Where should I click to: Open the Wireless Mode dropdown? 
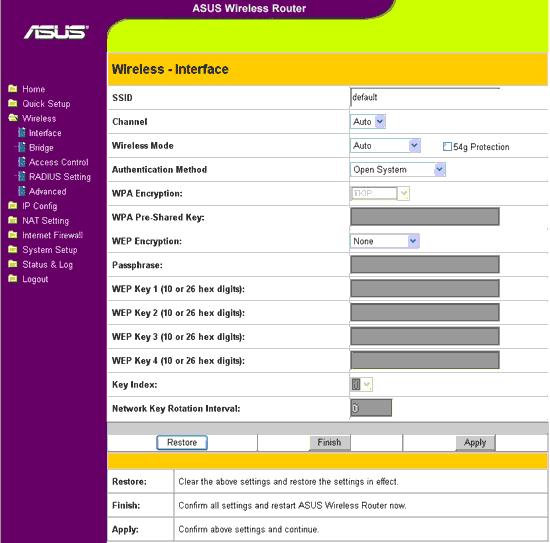click(385, 146)
